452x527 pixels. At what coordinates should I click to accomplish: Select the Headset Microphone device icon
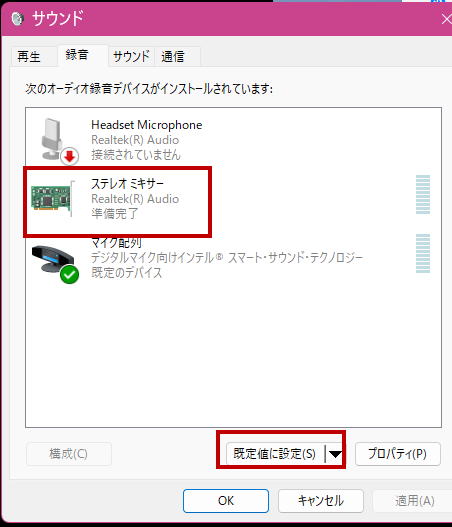coord(54,139)
